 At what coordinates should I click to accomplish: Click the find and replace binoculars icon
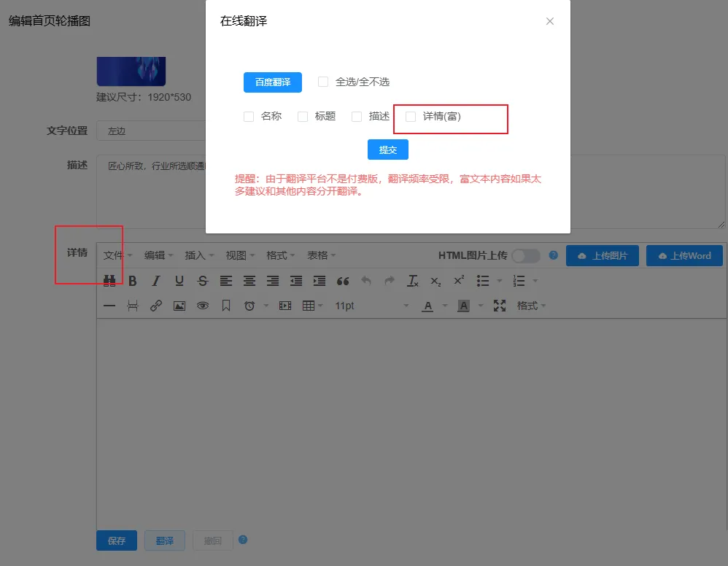(x=109, y=281)
